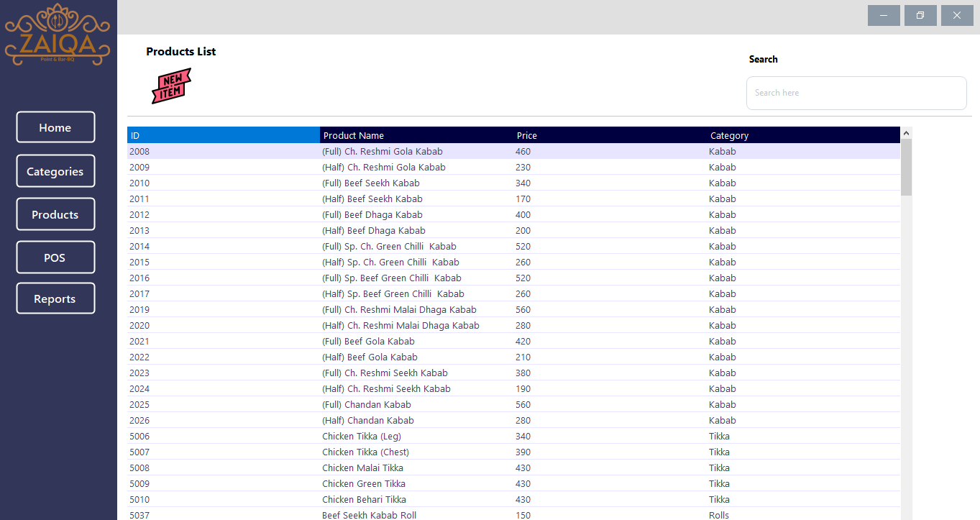Screen dimensions: 980x520
Task: Click the New Item icon
Action: tap(171, 86)
